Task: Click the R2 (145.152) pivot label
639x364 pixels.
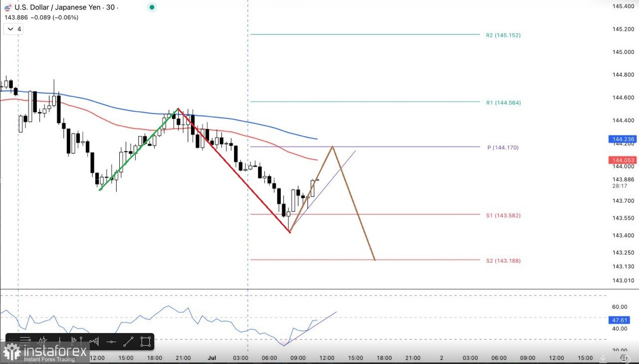Action: point(503,35)
